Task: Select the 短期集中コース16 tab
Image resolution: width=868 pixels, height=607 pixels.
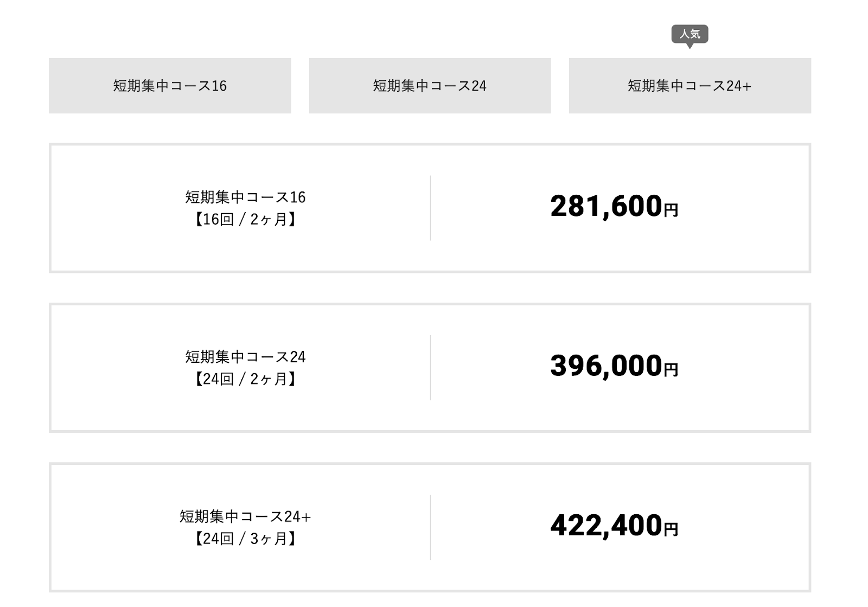Action: [x=170, y=86]
